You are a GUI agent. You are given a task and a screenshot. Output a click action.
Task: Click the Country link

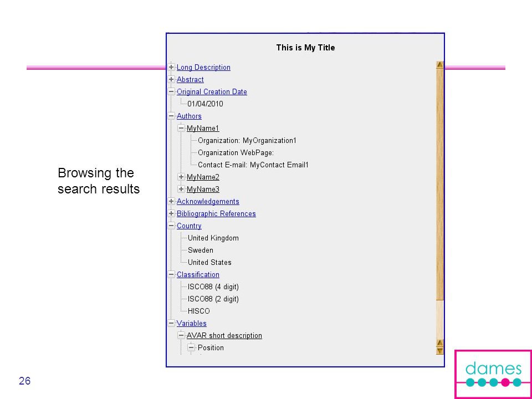pyautogui.click(x=189, y=226)
